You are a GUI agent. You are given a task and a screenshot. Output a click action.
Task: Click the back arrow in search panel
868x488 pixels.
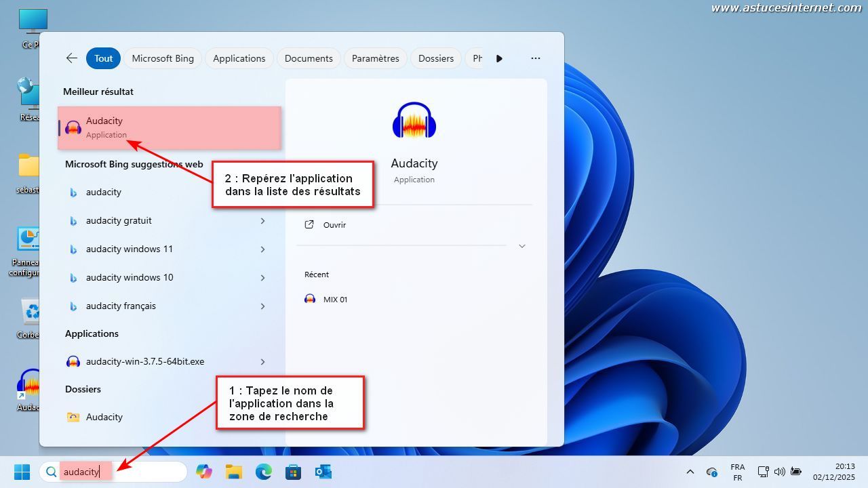pyautogui.click(x=71, y=58)
